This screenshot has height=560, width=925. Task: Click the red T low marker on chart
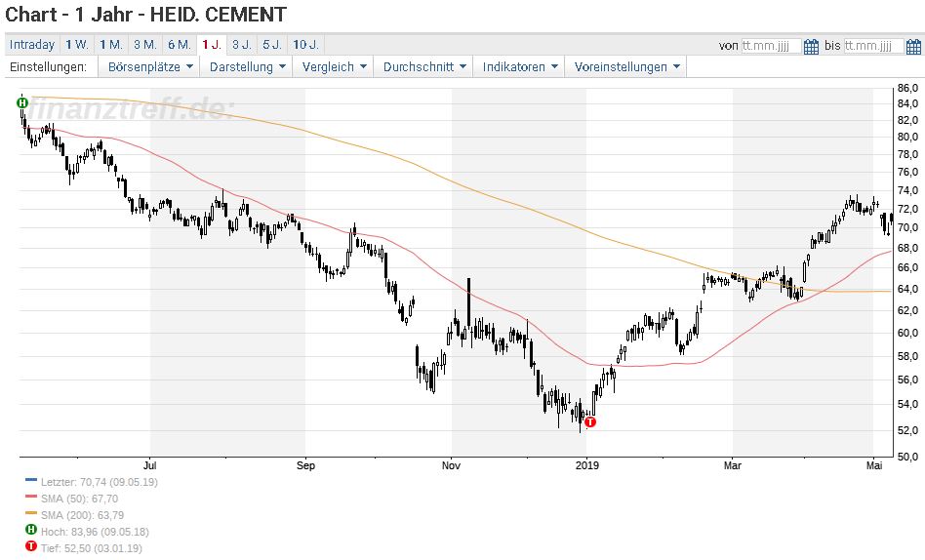click(x=590, y=421)
